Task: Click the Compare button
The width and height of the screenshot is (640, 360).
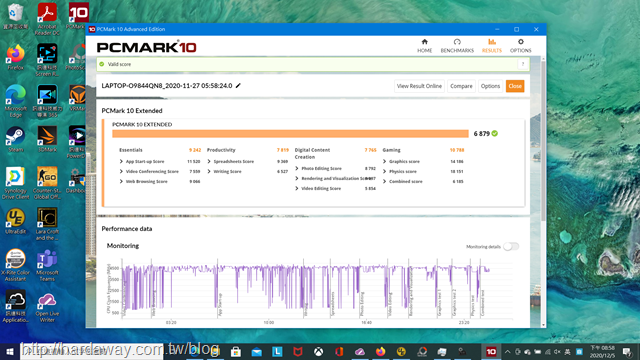Action: point(461,86)
